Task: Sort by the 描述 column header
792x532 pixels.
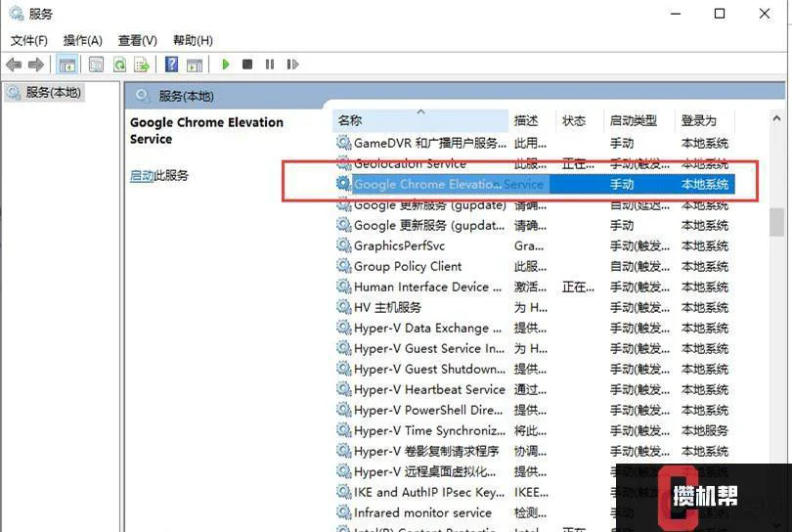Action: (532, 120)
